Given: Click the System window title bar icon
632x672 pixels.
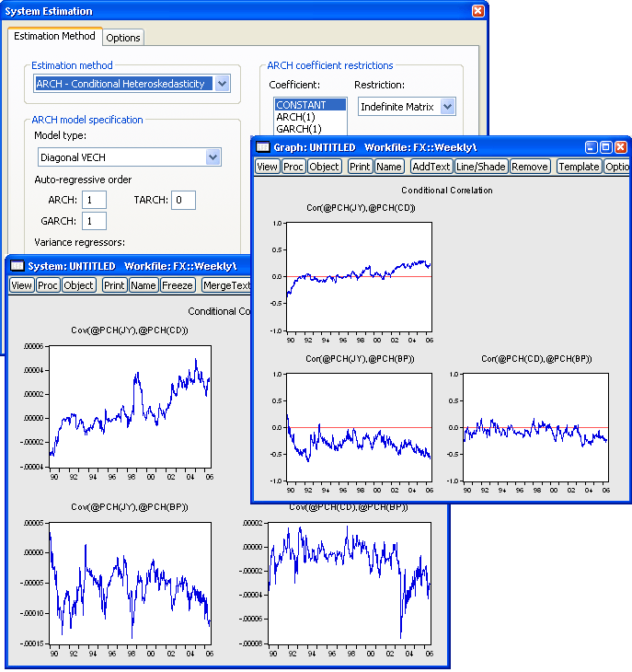Looking at the screenshot, I should 17,266.
